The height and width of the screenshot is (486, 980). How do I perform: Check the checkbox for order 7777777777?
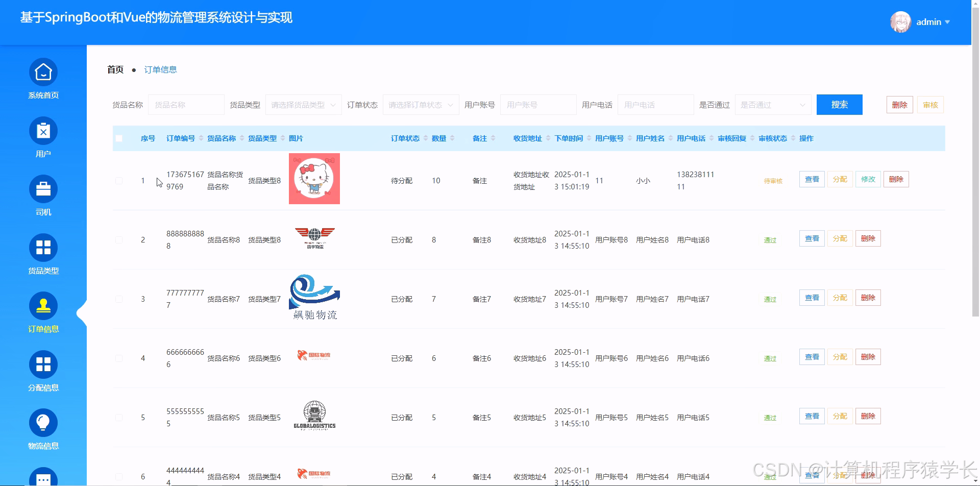(119, 299)
